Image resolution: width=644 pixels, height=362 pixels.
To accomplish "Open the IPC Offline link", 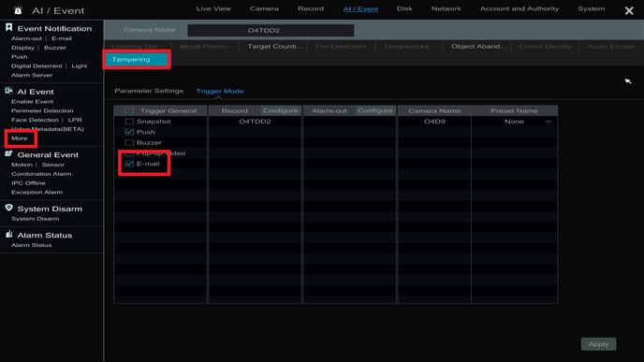I will (28, 183).
